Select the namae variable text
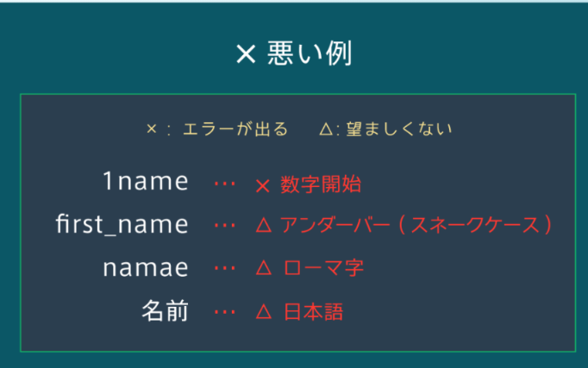This screenshot has height=368, width=588. pos(146,268)
